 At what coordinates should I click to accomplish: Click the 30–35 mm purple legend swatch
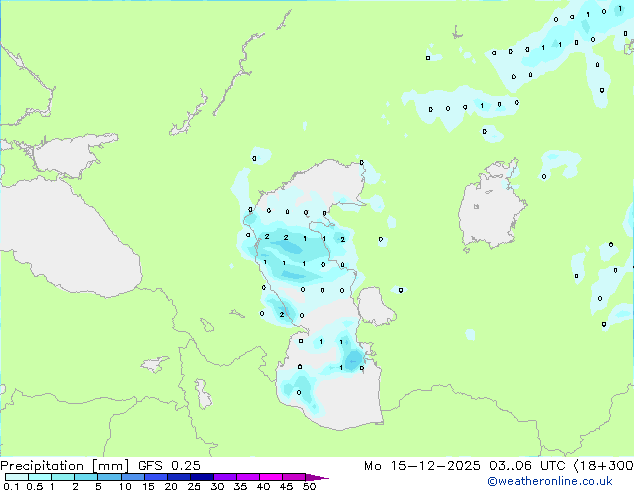tap(224, 477)
